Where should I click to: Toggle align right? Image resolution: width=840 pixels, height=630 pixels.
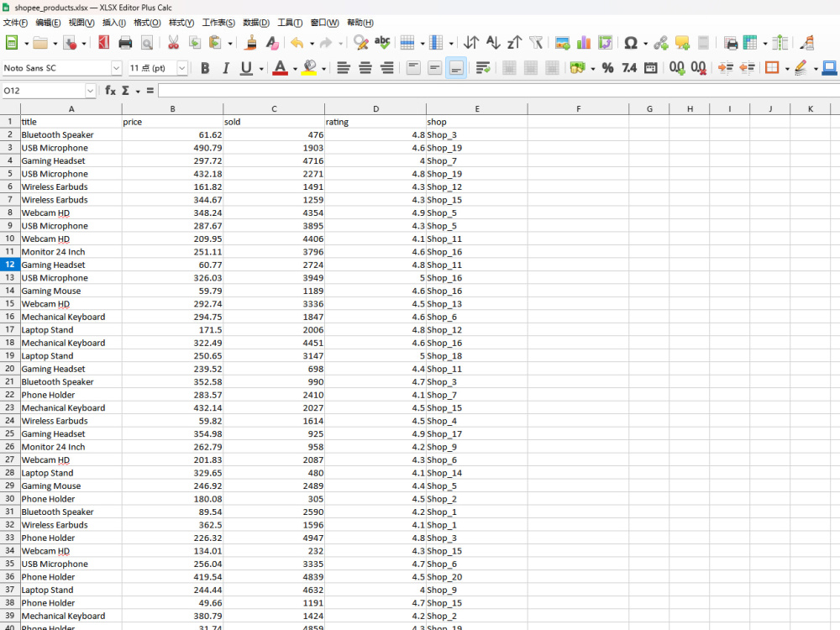(x=386, y=68)
